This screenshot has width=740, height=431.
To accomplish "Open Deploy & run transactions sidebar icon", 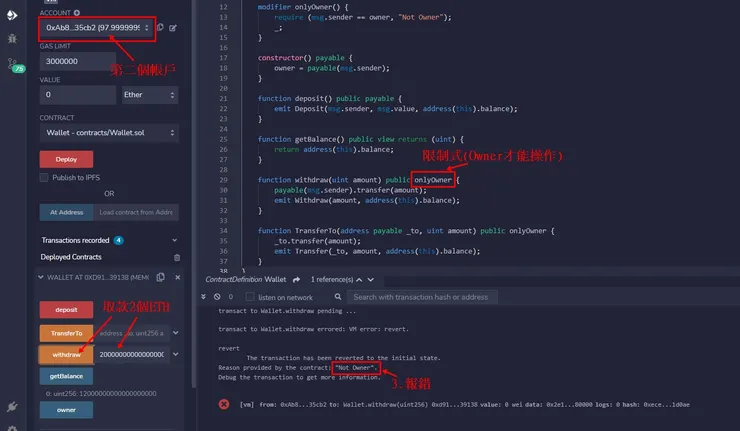I will point(12,15).
